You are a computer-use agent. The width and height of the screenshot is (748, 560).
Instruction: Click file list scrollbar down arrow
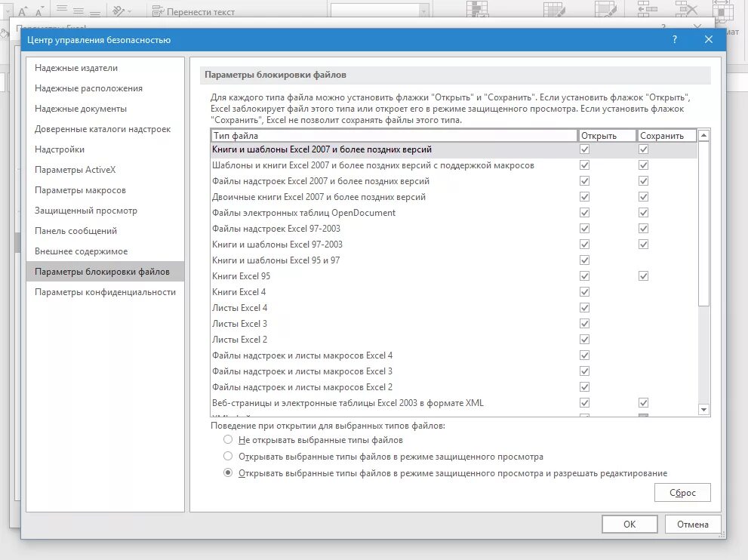coord(703,409)
